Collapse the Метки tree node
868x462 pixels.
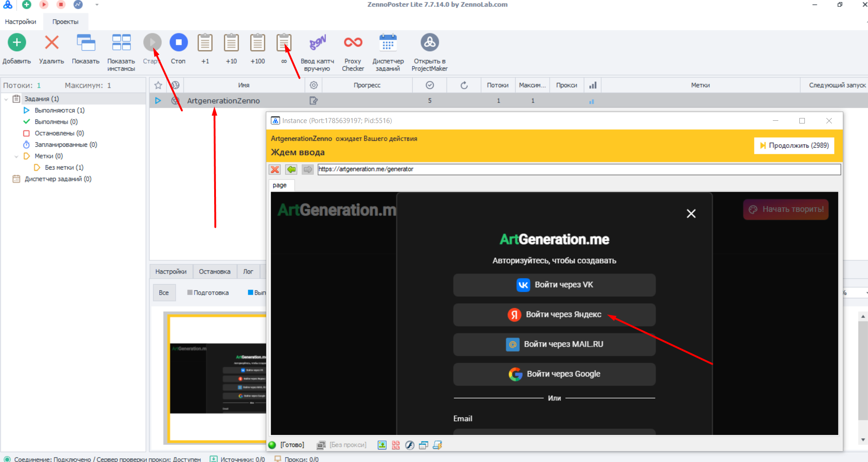16,156
